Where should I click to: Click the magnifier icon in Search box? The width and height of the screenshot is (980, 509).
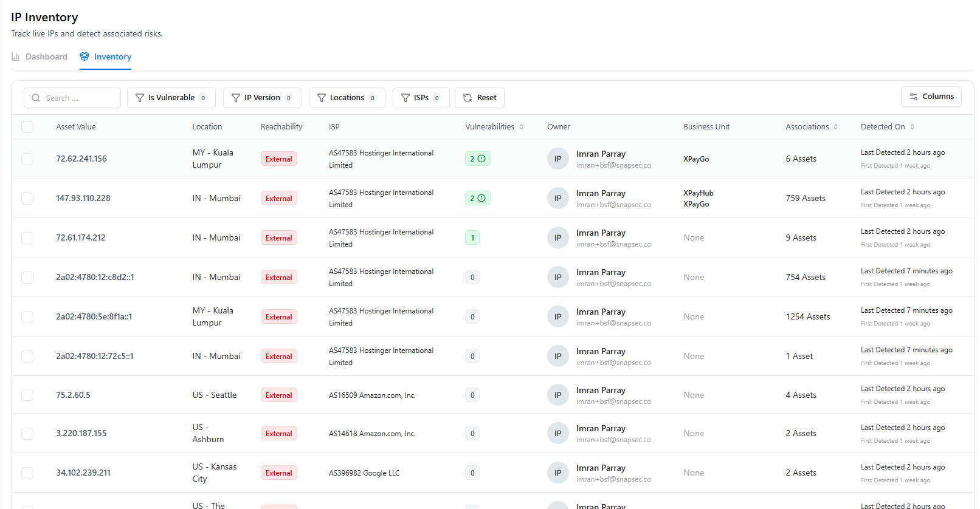(36, 98)
